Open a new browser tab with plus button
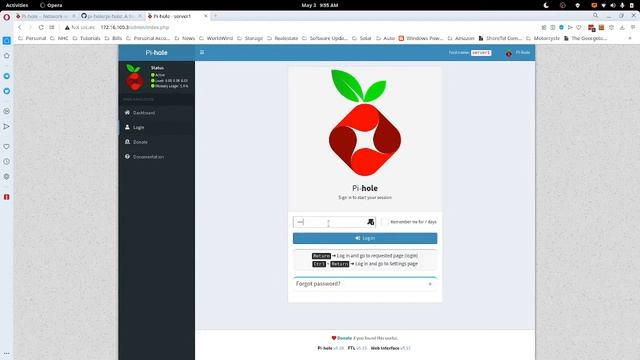Screen dimensions: 640x360 [215, 16]
